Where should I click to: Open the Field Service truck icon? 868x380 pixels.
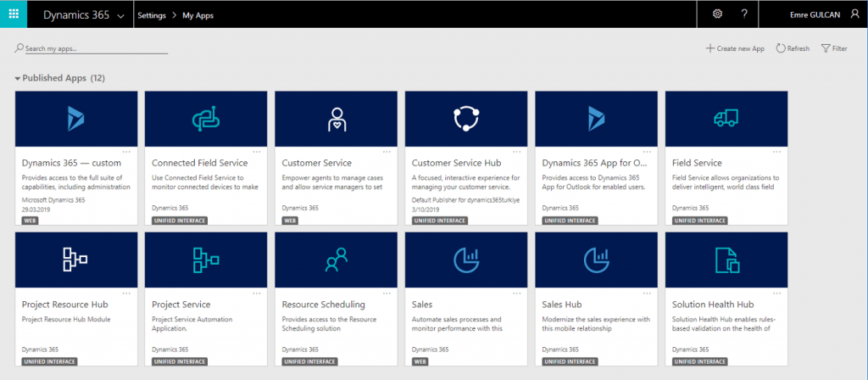point(726,119)
